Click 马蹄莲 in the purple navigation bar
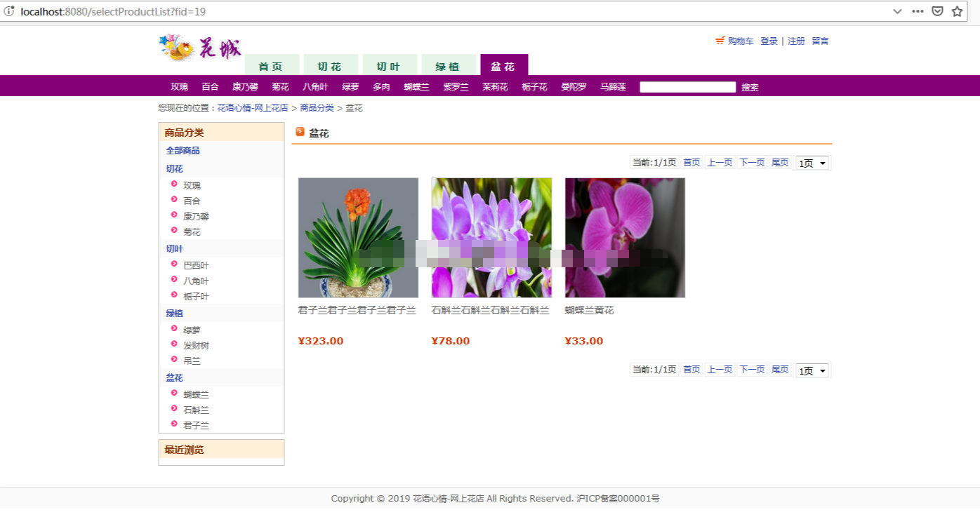Image resolution: width=980 pixels, height=517 pixels. (x=613, y=87)
